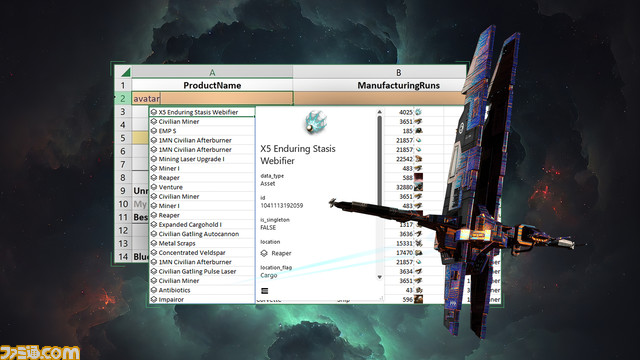This screenshot has height=360, width=640.
Task: Click the card scrollbar up arrow
Action: (380, 111)
